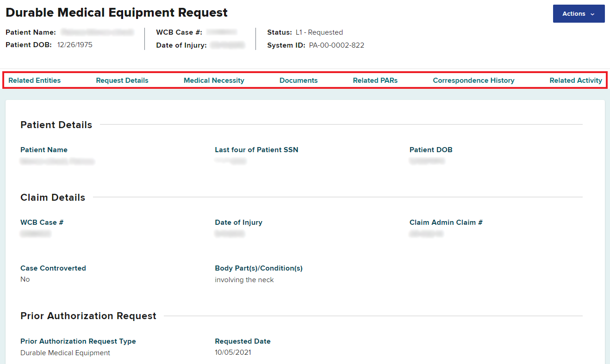Open the Request Details tab

point(122,80)
